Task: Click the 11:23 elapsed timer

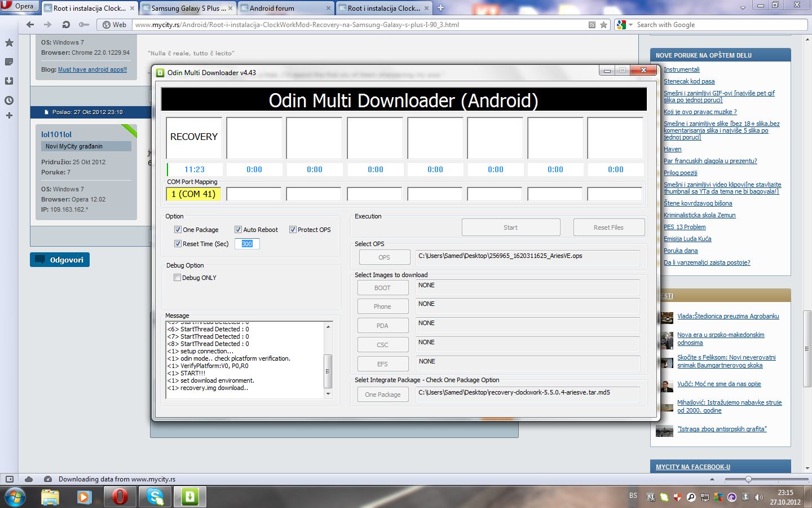Action: [x=194, y=169]
